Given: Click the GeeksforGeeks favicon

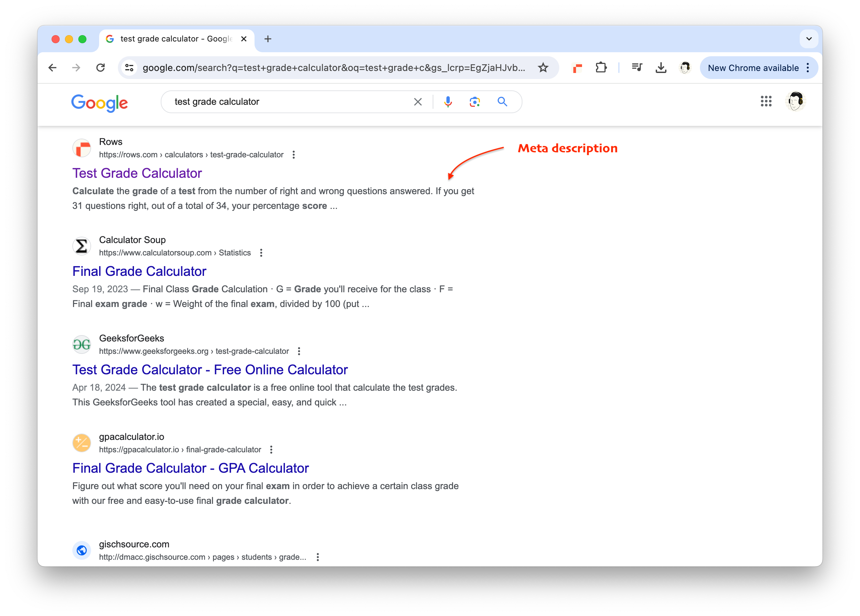Looking at the screenshot, I should coord(81,344).
